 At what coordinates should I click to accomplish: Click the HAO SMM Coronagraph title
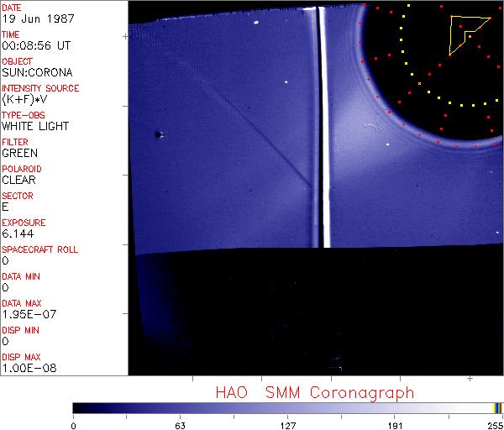[314, 393]
